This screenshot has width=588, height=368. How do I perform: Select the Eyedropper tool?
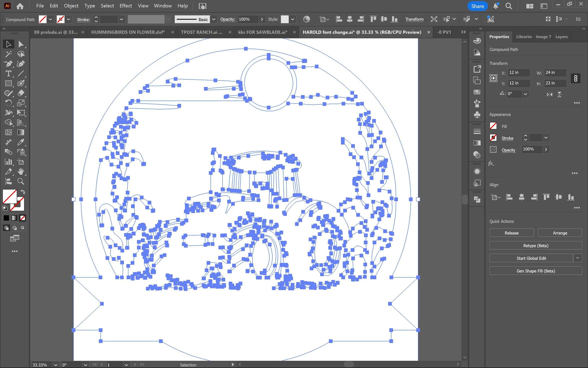(x=21, y=142)
